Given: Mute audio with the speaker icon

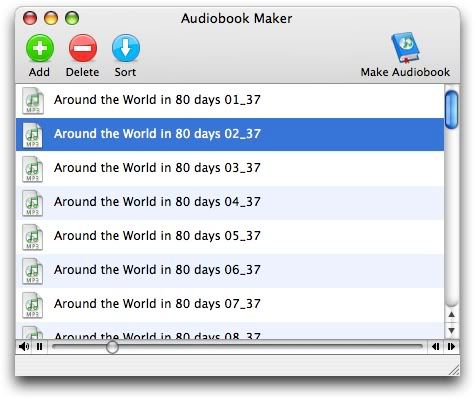Looking at the screenshot, I should 24,347.
